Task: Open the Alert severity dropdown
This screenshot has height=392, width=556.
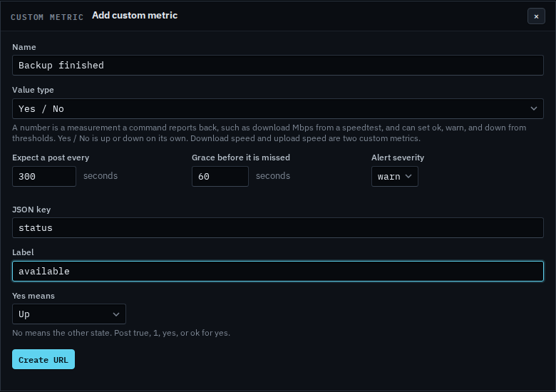Action: (x=395, y=177)
